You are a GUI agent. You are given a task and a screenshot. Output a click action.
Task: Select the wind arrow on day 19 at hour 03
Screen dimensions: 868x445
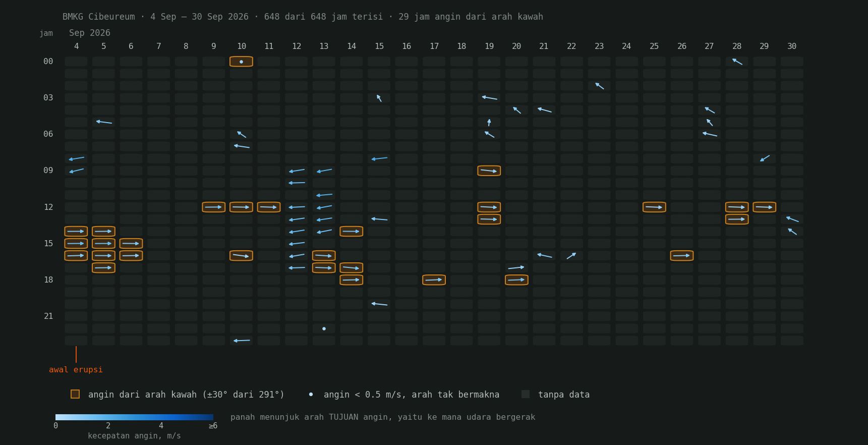489,98
